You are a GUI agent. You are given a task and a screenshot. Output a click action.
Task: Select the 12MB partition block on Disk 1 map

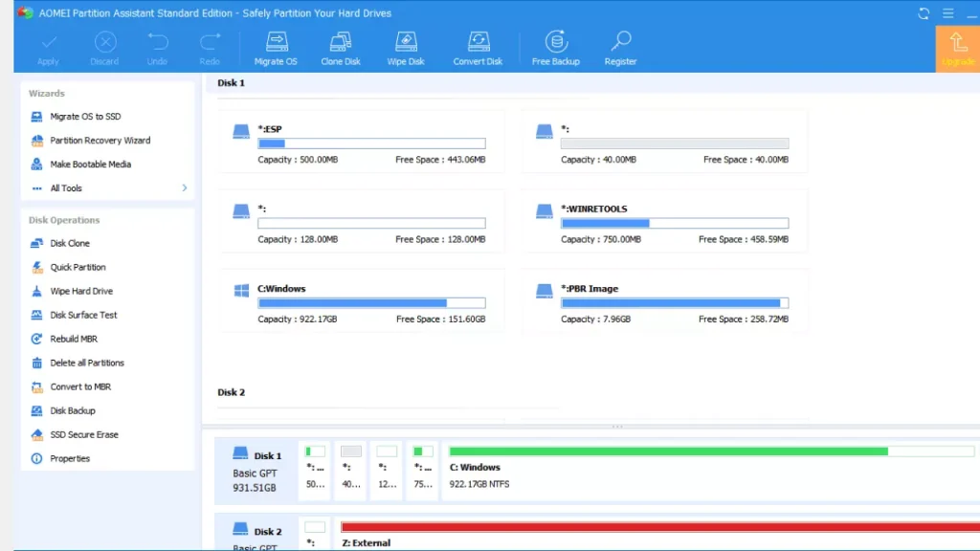tap(387, 471)
